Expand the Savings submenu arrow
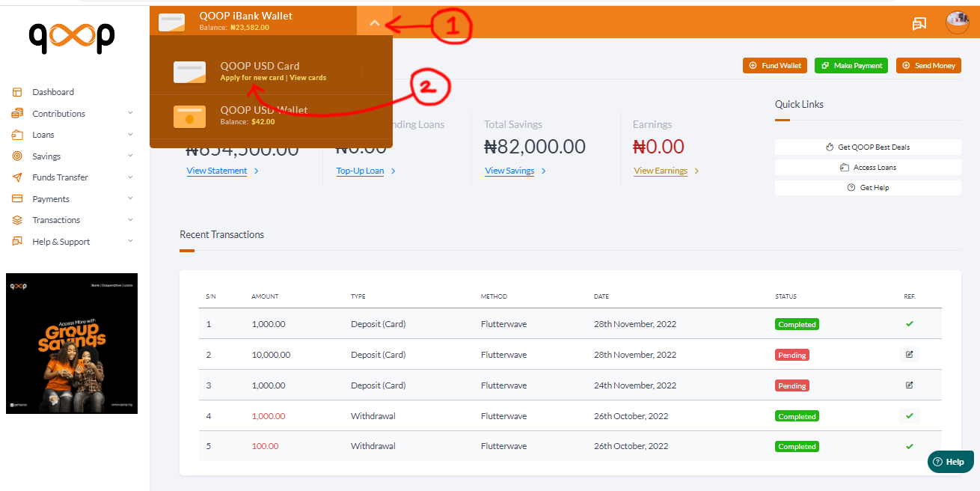 (x=130, y=156)
